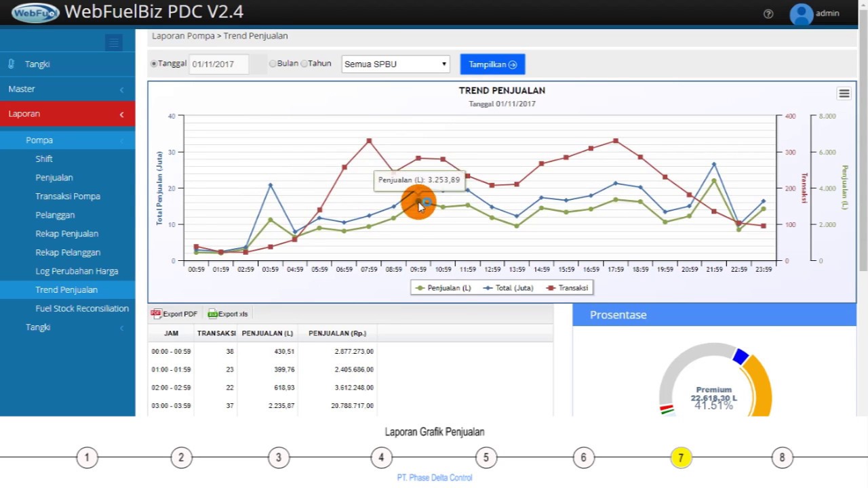Open the chart hamburger context menu
The image size is (868, 488).
coord(844,94)
